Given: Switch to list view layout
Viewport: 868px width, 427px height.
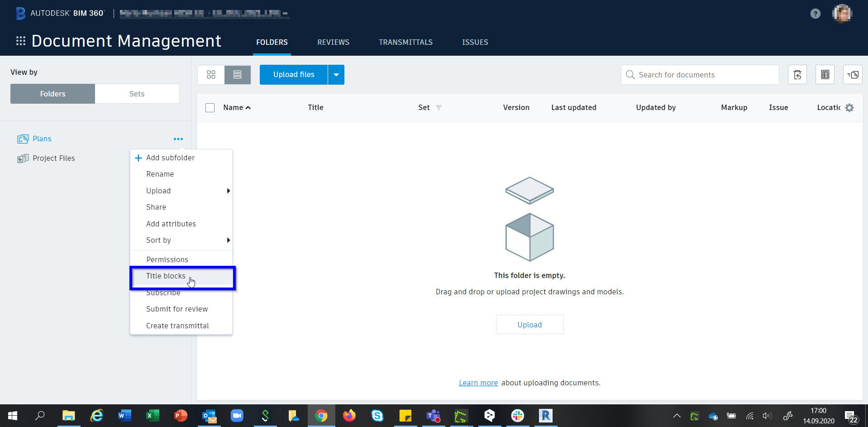Looking at the screenshot, I should pos(238,75).
